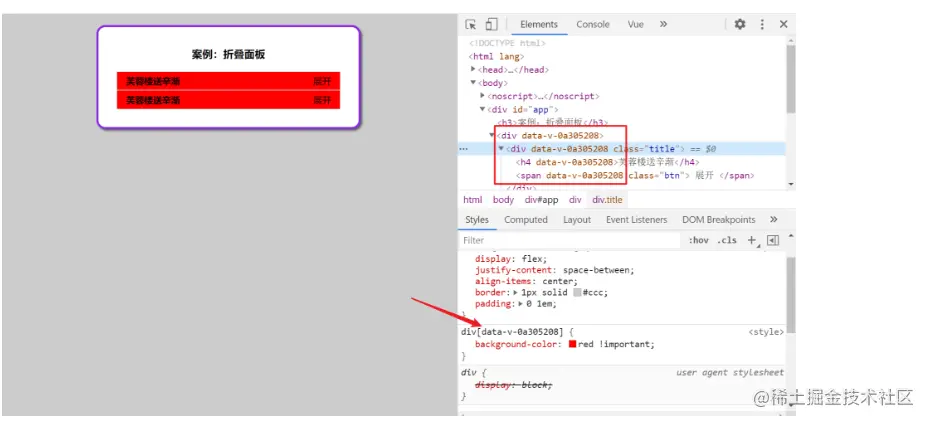Open the DevTools three-dot menu
The height and width of the screenshot is (422, 928).
click(762, 24)
